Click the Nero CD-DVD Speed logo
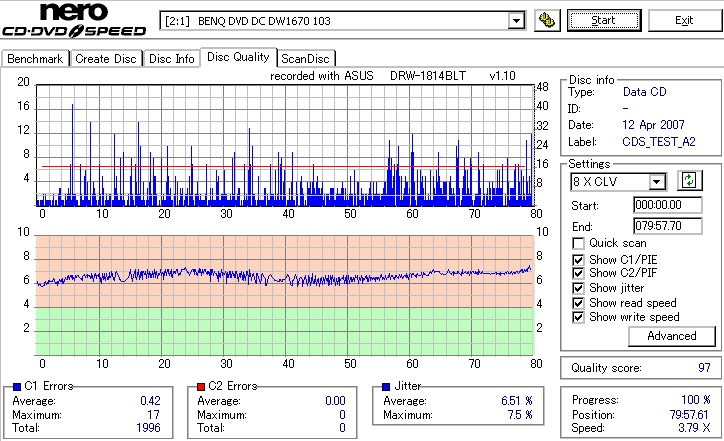The image size is (724, 441). pos(74,20)
